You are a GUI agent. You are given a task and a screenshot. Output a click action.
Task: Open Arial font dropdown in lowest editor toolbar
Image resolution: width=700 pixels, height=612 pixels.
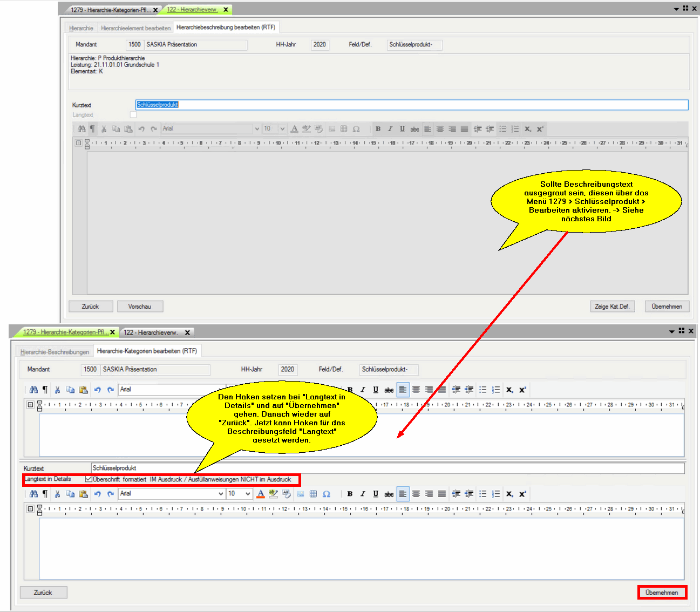tap(221, 494)
